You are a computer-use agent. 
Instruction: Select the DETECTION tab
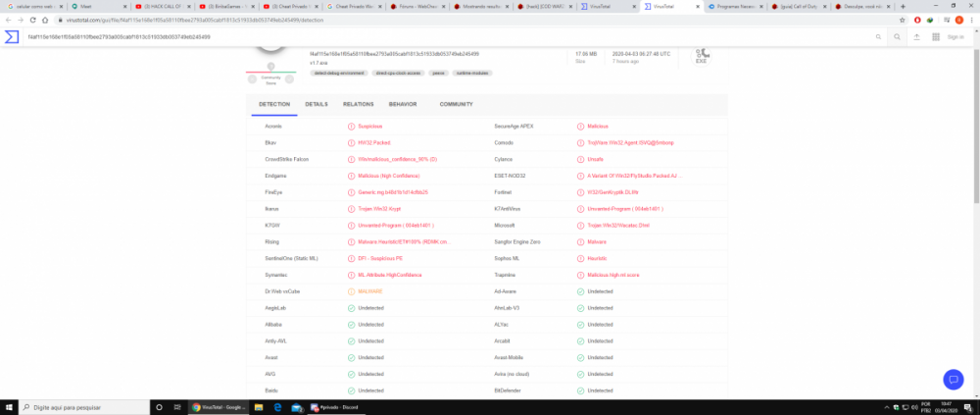(274, 104)
